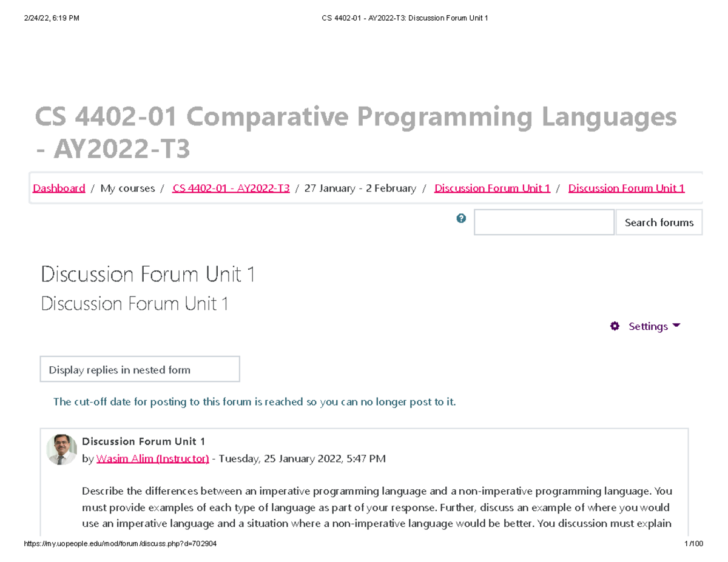Open the 'Display replies in nested form' dropdown

tap(140, 369)
